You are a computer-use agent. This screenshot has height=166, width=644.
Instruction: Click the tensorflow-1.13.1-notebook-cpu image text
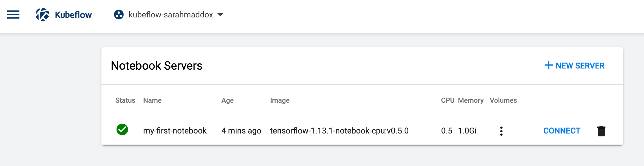[x=339, y=131]
